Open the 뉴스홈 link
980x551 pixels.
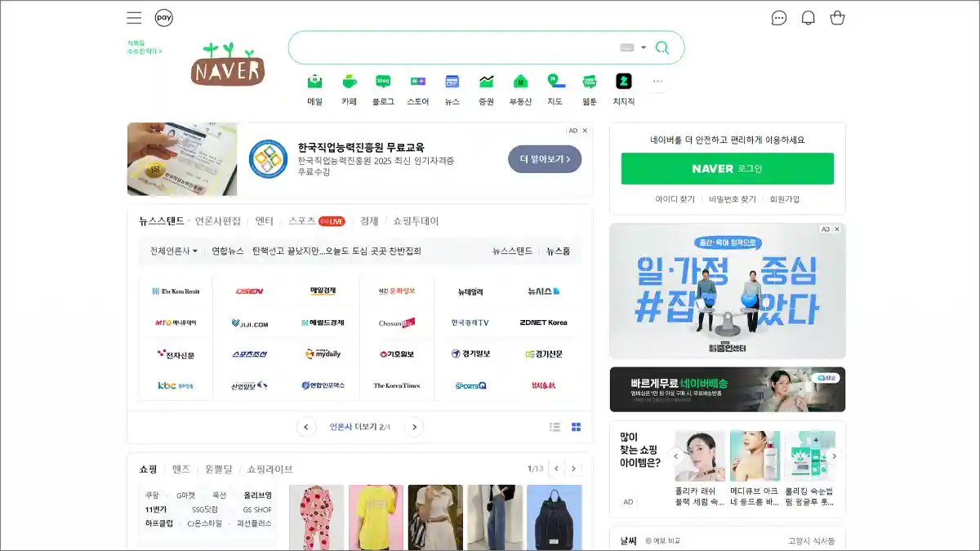click(559, 251)
